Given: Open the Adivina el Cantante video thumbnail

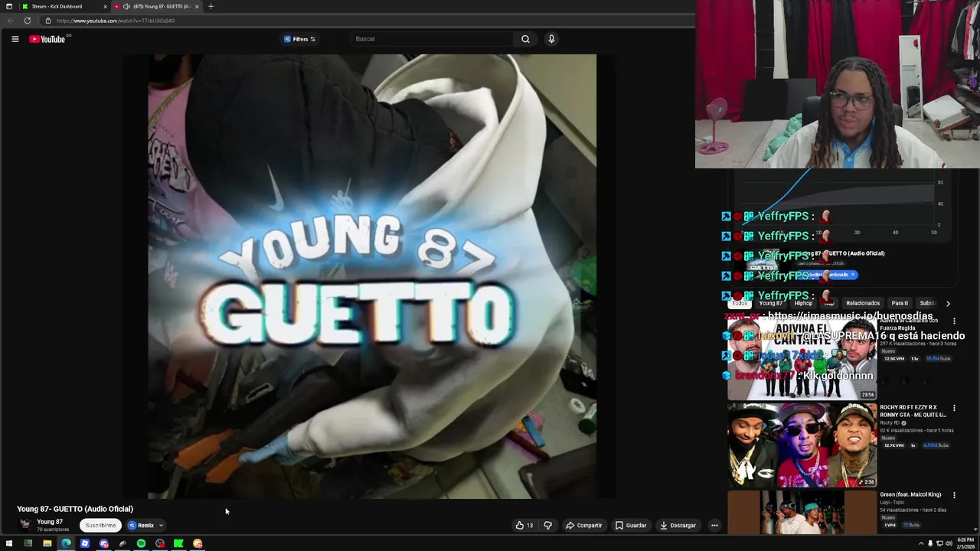Looking at the screenshot, I should click(x=802, y=358).
